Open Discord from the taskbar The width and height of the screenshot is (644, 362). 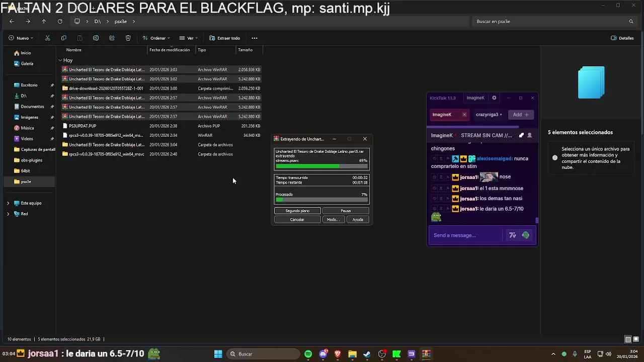pyautogui.click(x=323, y=354)
